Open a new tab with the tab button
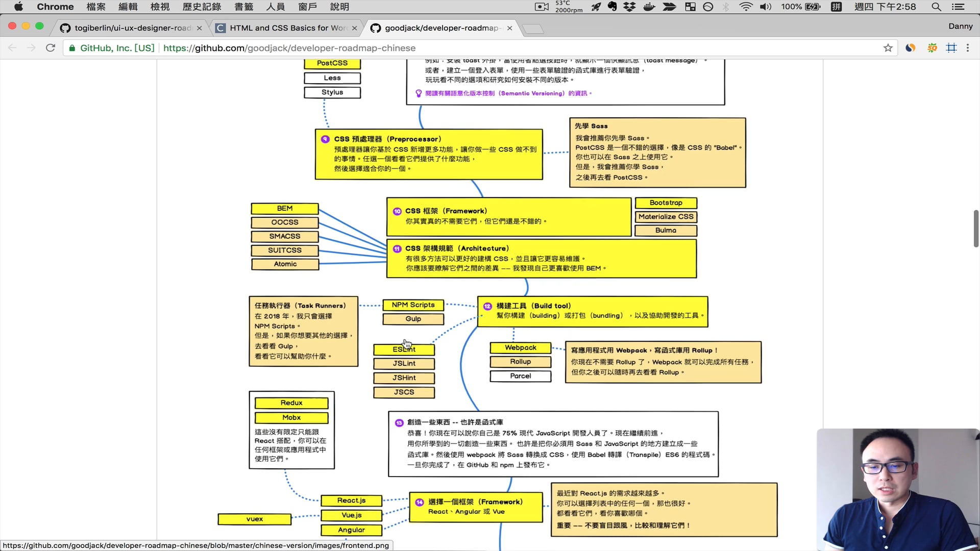 pos(533,29)
